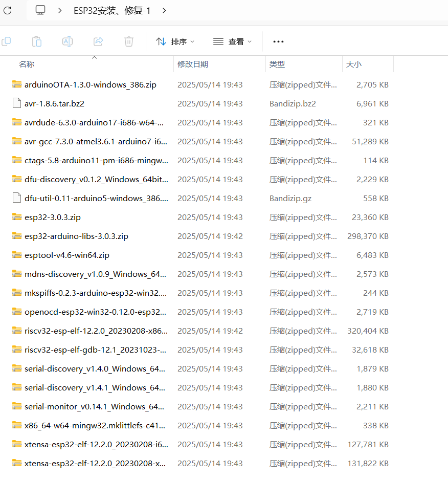Click the Copy toolbar icon
This screenshot has width=448, height=480.
(6, 41)
